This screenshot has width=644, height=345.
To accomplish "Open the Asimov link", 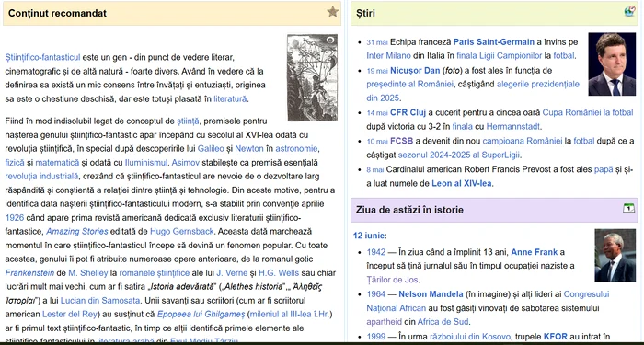I will [186, 162].
